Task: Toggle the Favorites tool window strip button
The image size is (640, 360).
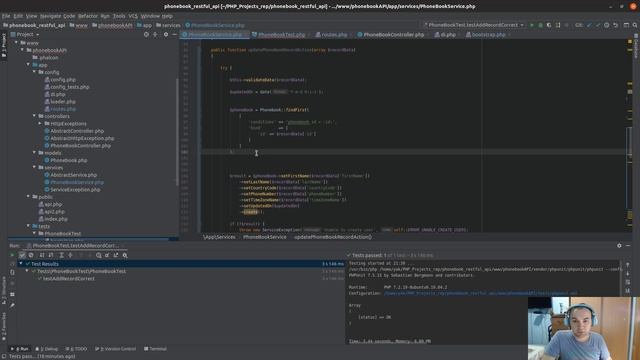Action: [x=4, y=326]
